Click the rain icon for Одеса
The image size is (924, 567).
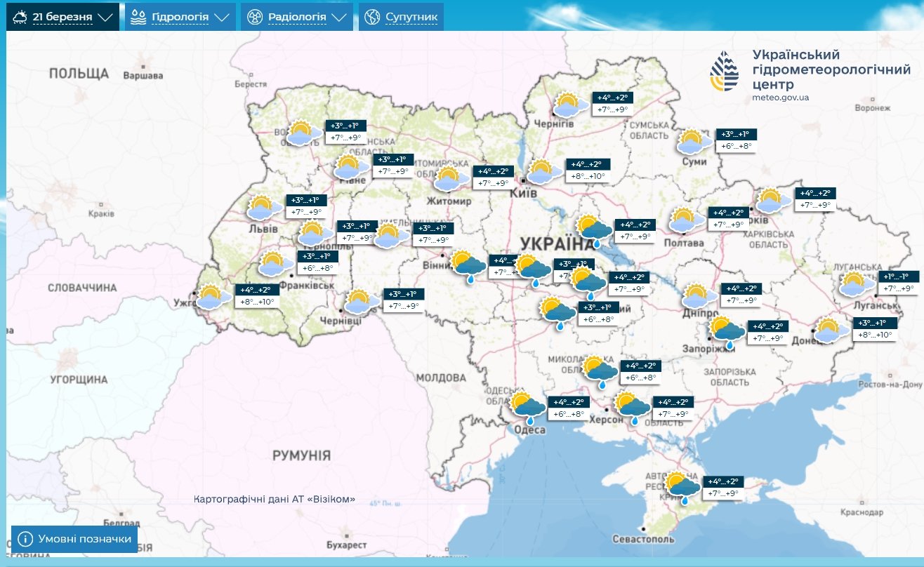click(528, 409)
